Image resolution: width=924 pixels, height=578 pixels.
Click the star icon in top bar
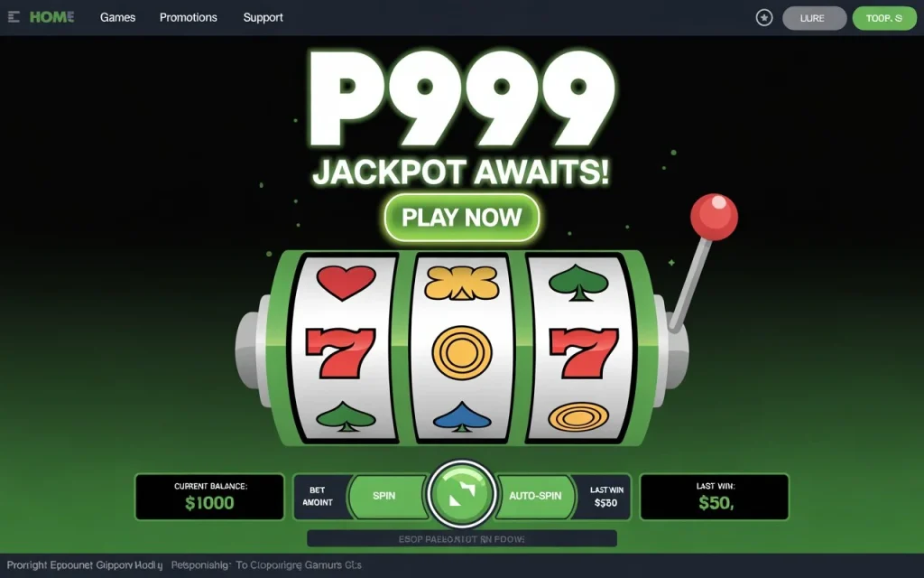764,18
